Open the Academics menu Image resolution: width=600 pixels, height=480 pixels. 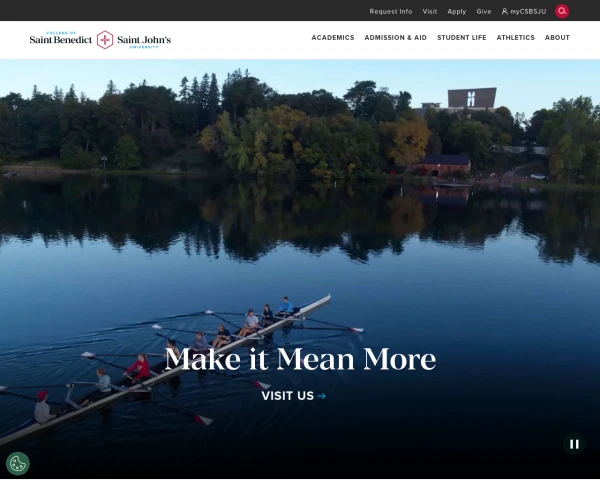[x=333, y=38]
